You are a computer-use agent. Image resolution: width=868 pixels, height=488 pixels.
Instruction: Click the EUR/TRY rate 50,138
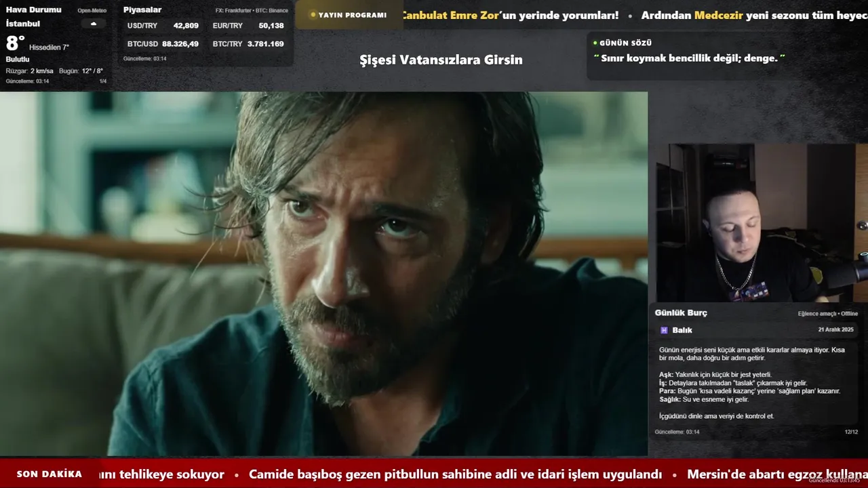pos(271,25)
